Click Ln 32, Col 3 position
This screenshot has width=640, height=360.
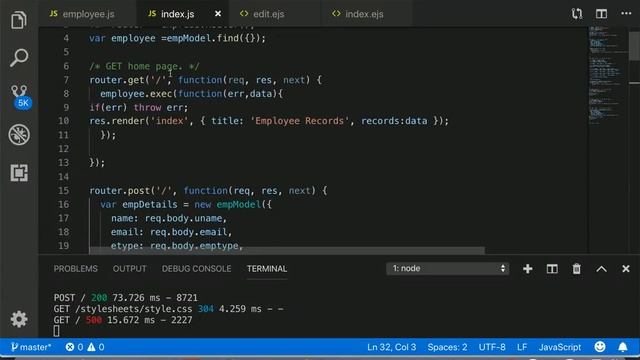pos(391,347)
